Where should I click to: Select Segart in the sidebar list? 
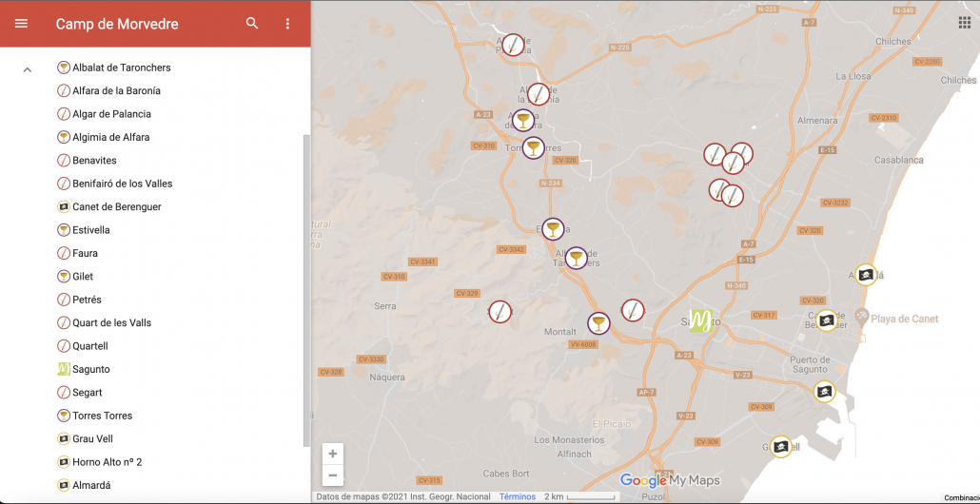[x=87, y=393]
